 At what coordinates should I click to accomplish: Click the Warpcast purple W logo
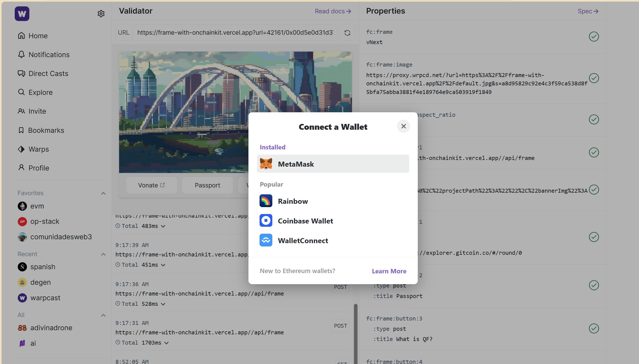22,14
